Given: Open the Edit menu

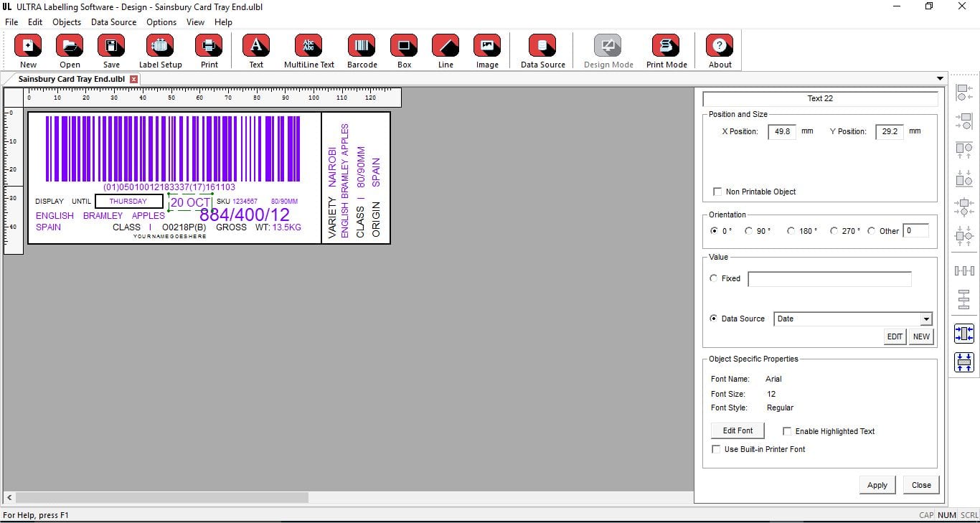Looking at the screenshot, I should 35,22.
